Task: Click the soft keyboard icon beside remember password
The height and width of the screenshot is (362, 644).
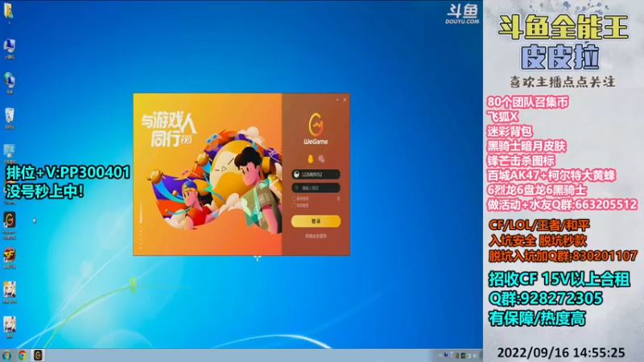Action: [338, 199]
